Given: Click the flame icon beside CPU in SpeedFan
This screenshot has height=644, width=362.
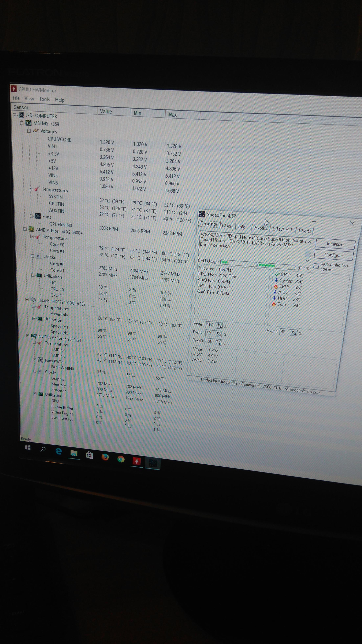Looking at the screenshot, I should click(x=276, y=286).
